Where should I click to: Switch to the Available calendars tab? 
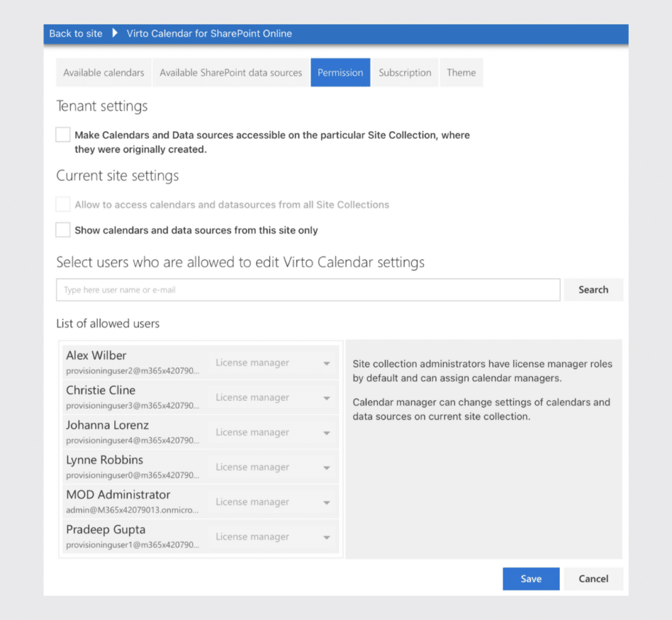pyautogui.click(x=104, y=72)
